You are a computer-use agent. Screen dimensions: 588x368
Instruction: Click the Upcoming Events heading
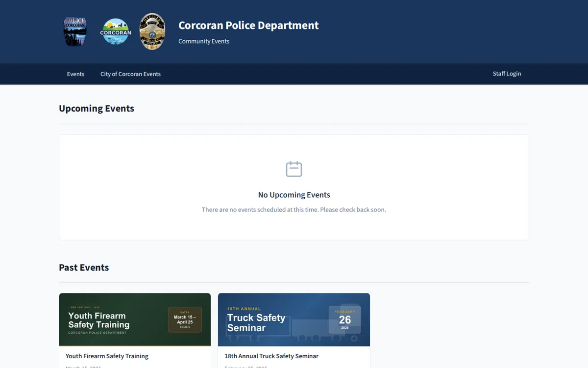pyautogui.click(x=97, y=108)
